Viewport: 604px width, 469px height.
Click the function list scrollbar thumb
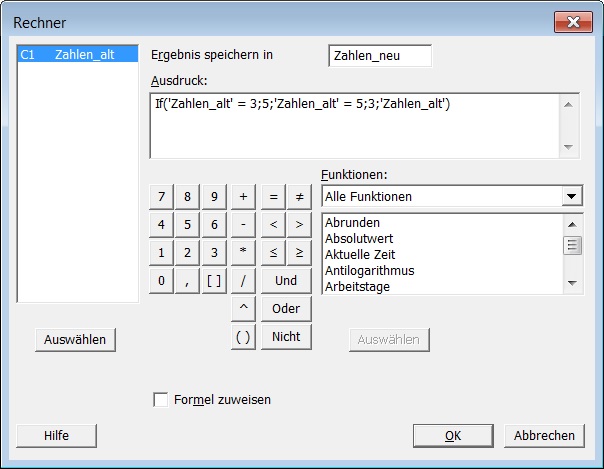[572, 245]
